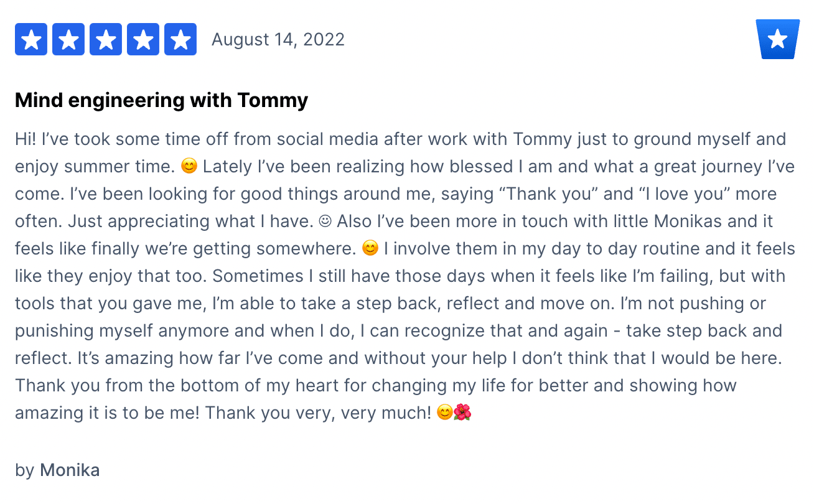Click the review date August 14, 2022

tap(278, 40)
